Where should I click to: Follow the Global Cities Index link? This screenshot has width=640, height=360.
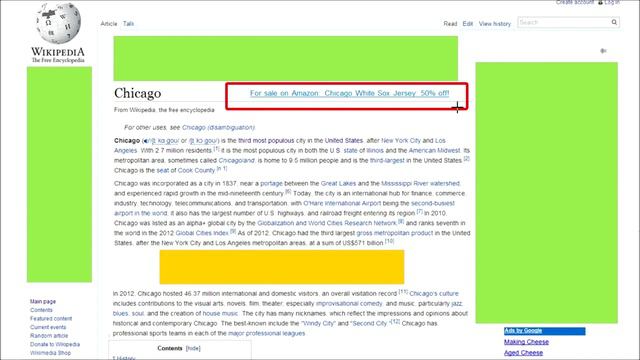202,233
